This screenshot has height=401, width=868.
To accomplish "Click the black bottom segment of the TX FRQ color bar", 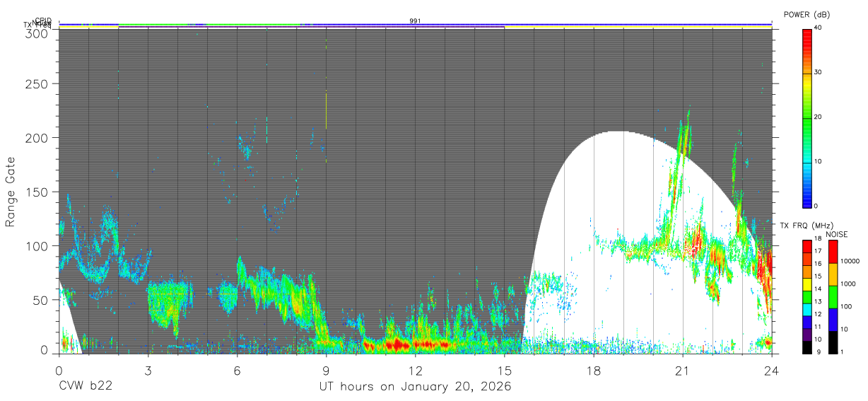I will (x=807, y=347).
